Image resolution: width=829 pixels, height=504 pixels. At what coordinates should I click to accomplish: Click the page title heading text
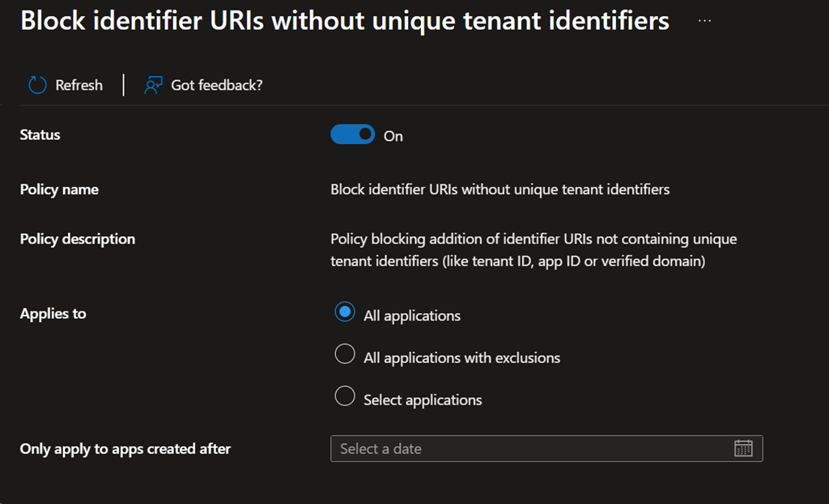pyautogui.click(x=345, y=21)
